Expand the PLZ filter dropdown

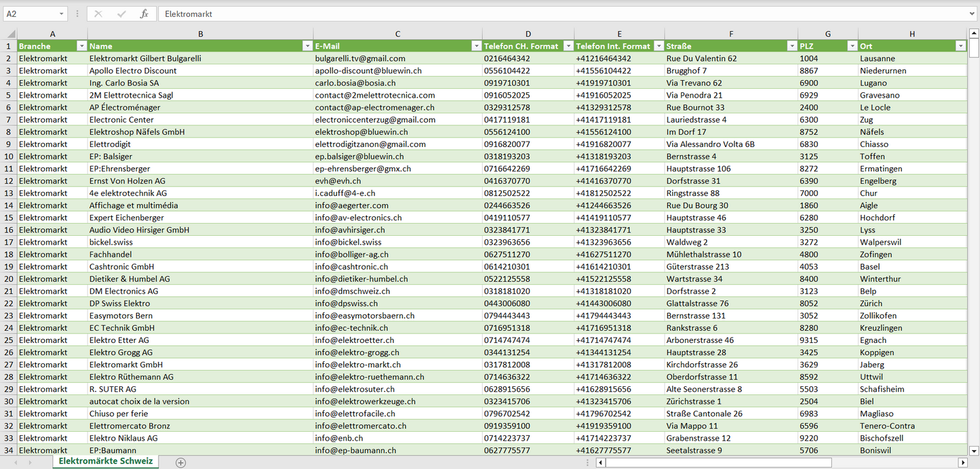(852, 46)
